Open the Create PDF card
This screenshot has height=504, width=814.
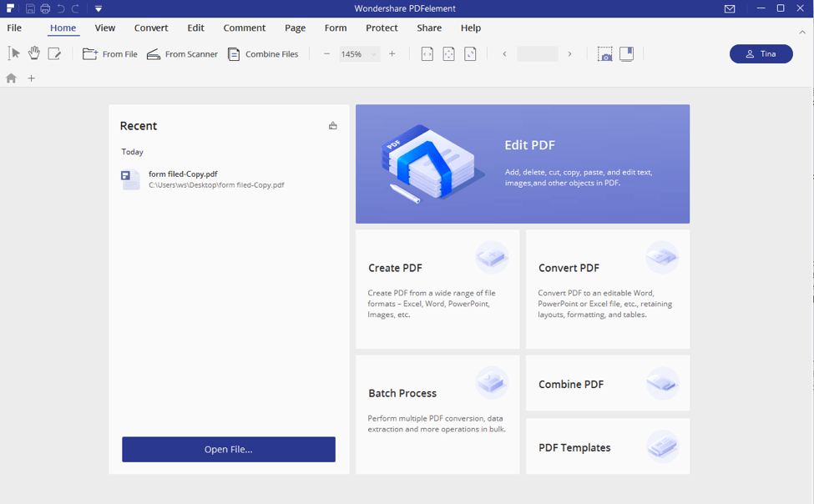coord(437,289)
